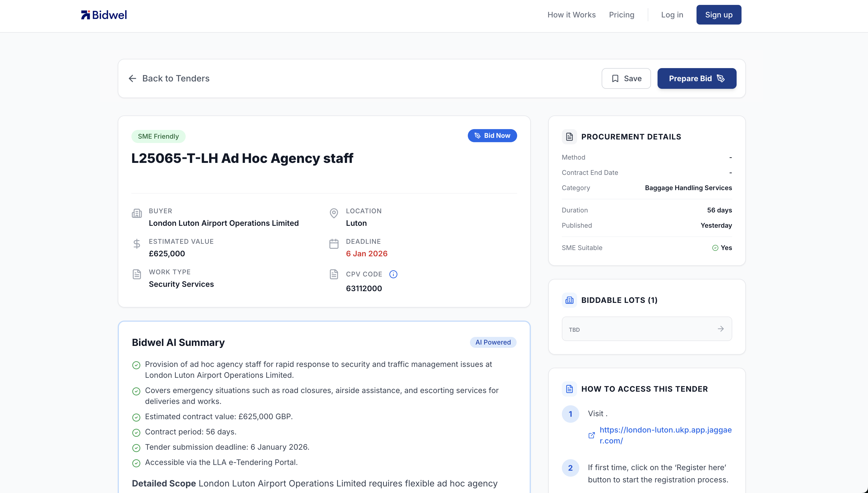
Task: Click the back arrow icon
Action: pos(132,78)
